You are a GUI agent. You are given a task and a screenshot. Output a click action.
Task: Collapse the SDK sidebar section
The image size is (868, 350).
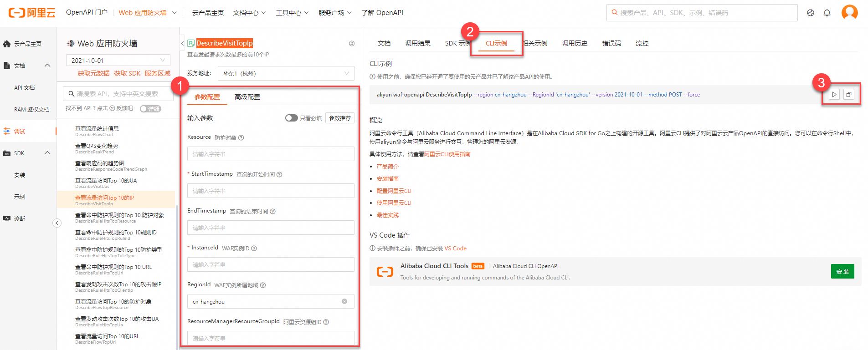[x=47, y=153]
